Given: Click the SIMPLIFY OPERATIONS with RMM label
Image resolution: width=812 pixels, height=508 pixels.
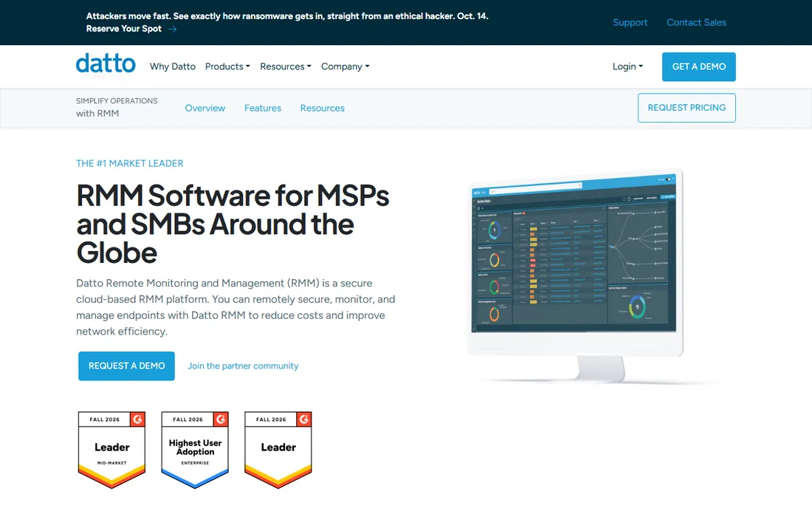Looking at the screenshot, I should click(x=117, y=107).
